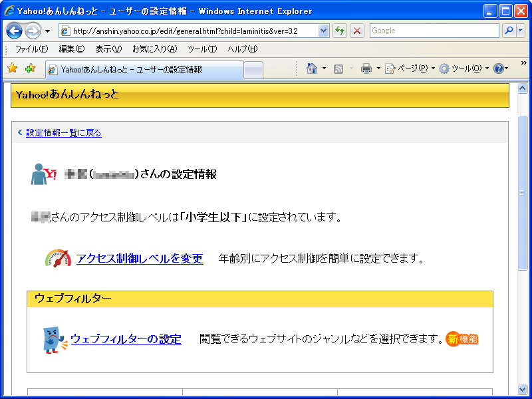Open a new blank tab
The height and width of the screenshot is (399, 532).
tap(253, 70)
